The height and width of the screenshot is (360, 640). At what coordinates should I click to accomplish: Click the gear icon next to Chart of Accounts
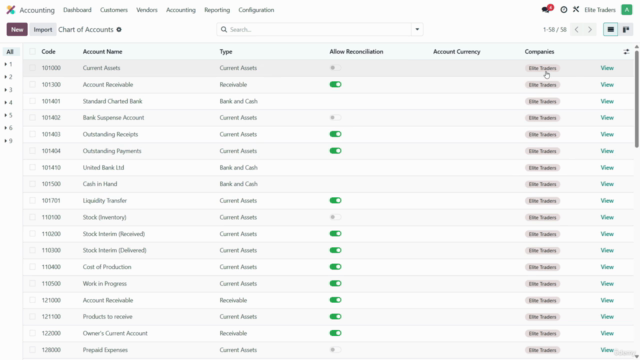coord(119,30)
